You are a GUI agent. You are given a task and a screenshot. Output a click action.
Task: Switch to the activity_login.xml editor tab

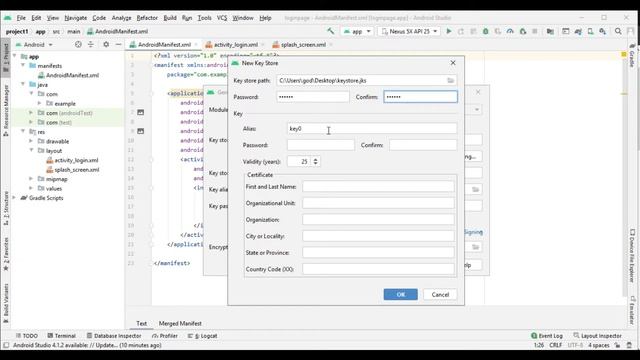(x=236, y=44)
